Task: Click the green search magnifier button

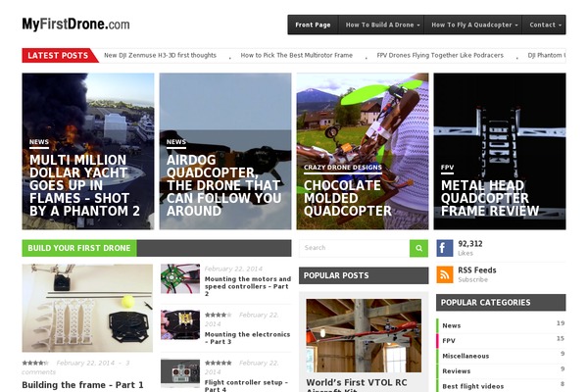Action: pos(418,248)
